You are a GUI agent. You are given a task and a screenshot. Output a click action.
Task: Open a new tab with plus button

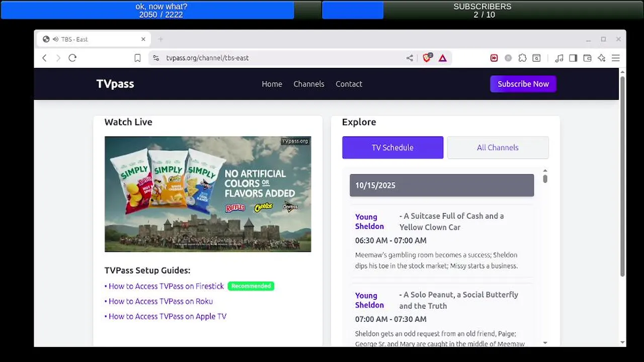(x=160, y=39)
